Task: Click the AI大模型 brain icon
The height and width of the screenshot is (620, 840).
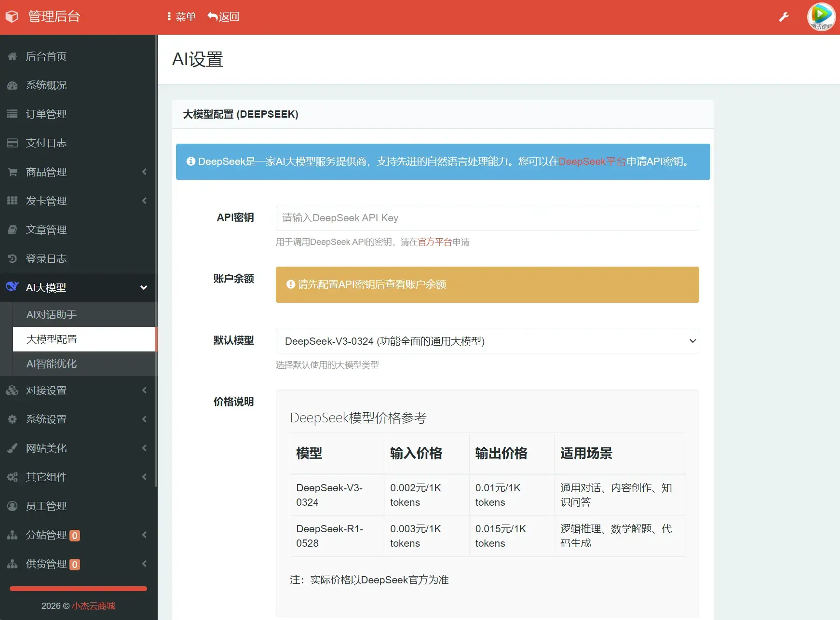Action: pyautogui.click(x=12, y=287)
